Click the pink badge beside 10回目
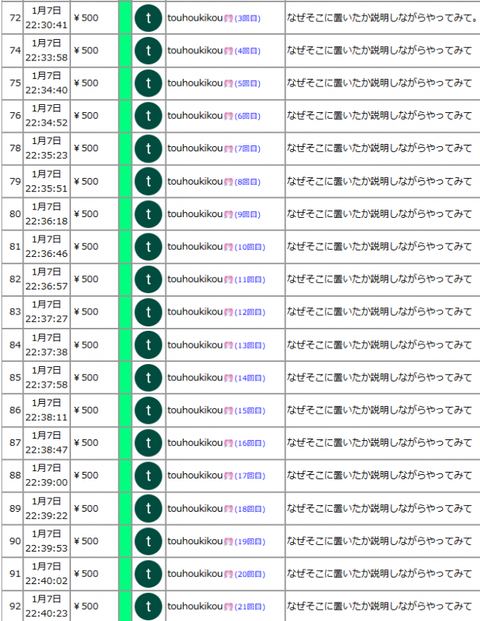480x621 pixels. tap(229, 247)
